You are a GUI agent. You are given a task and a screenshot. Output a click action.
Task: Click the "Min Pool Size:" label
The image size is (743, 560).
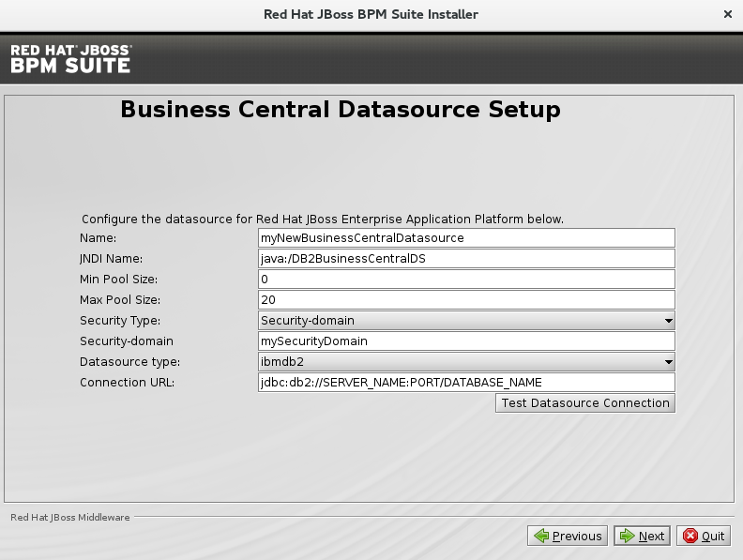tap(118, 279)
